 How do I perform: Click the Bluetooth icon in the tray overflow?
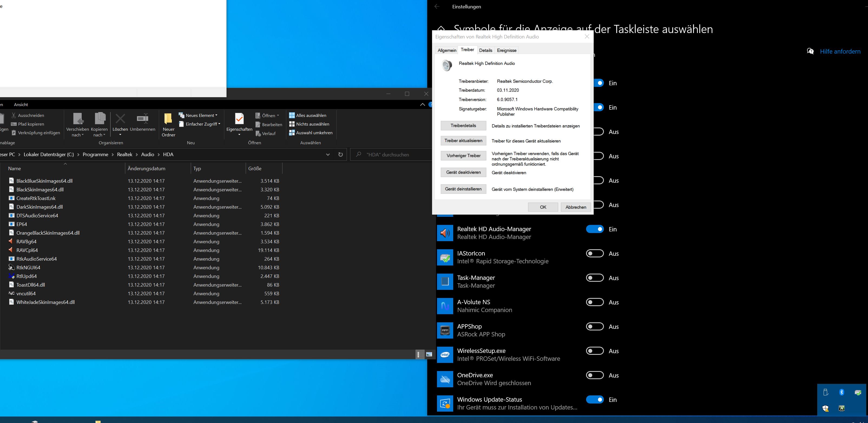pyautogui.click(x=841, y=392)
